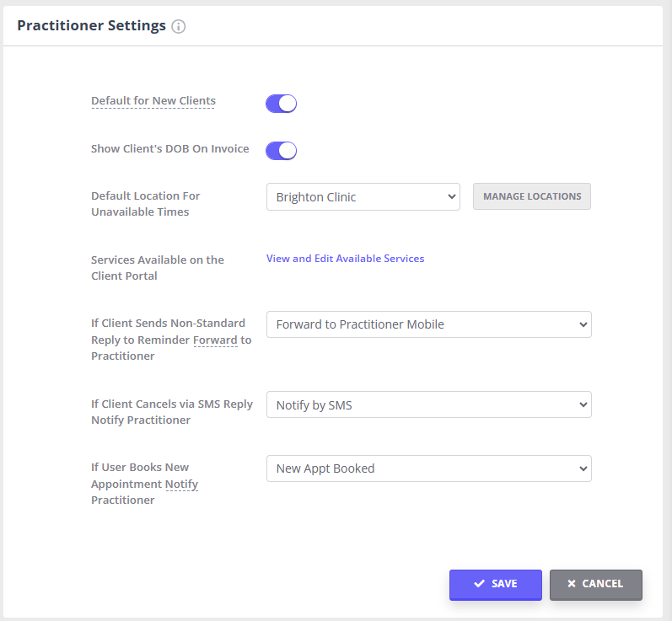Click the info icon beside Practitioner Settings
Image resolution: width=672 pixels, height=621 pixels.
[x=178, y=26]
